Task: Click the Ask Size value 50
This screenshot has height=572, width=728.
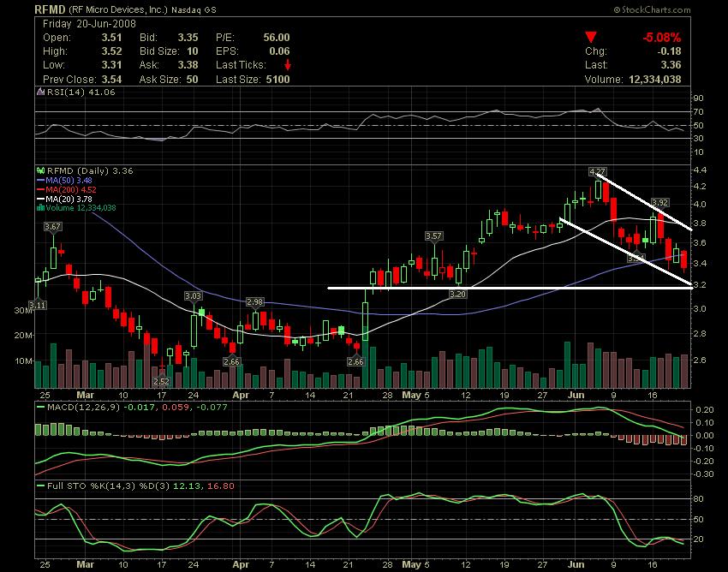Action: pos(192,79)
